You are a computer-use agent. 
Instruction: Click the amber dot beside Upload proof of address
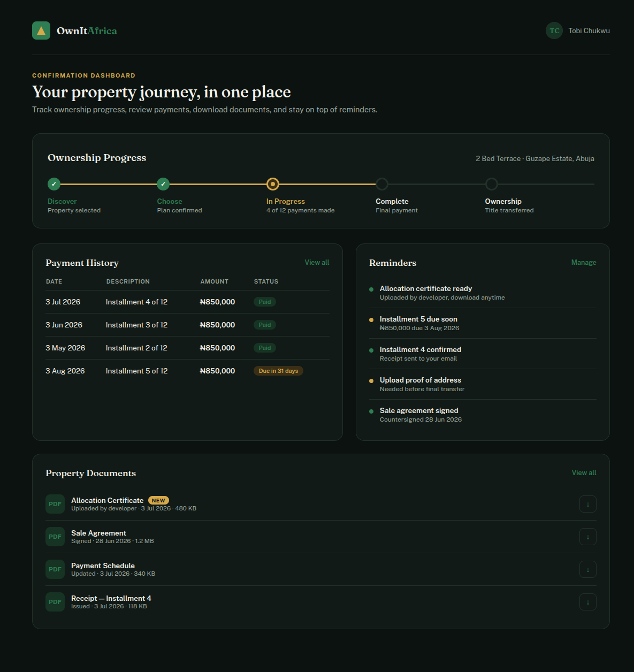click(x=371, y=381)
